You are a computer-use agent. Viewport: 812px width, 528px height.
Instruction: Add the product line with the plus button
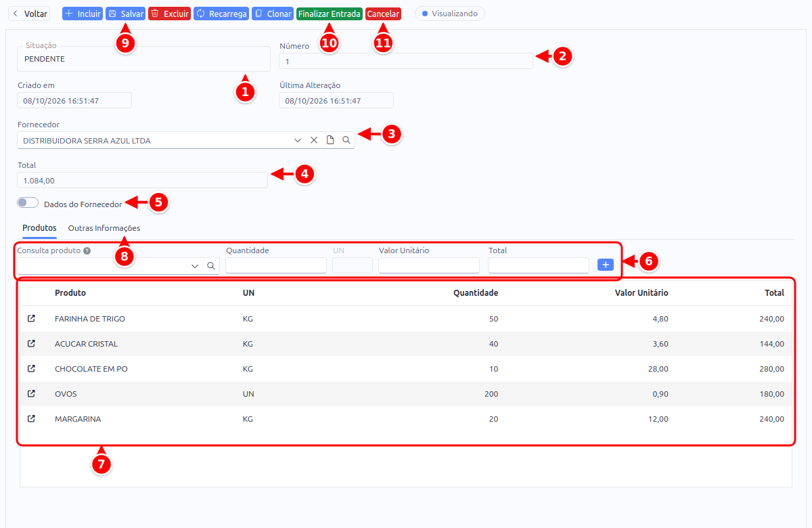pos(606,265)
